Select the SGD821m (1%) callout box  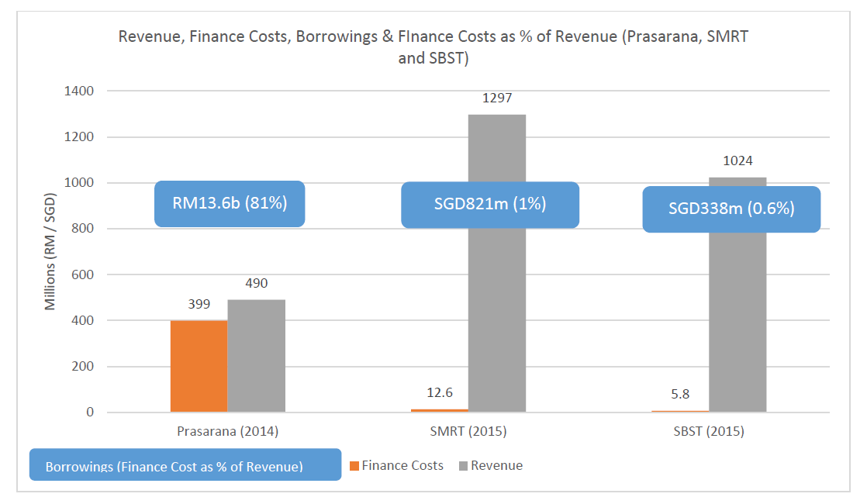489,205
